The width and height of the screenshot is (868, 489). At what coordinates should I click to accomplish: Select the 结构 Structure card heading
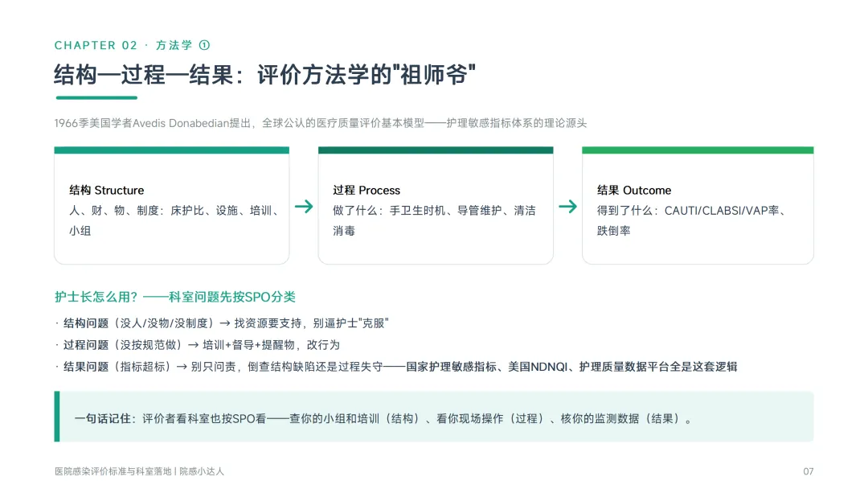pos(107,190)
